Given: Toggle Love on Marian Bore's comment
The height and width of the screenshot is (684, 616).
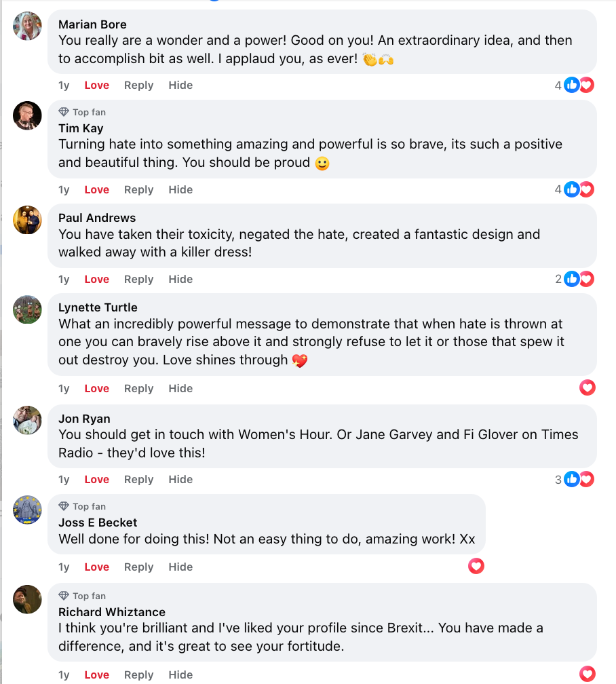Looking at the screenshot, I should point(96,85).
